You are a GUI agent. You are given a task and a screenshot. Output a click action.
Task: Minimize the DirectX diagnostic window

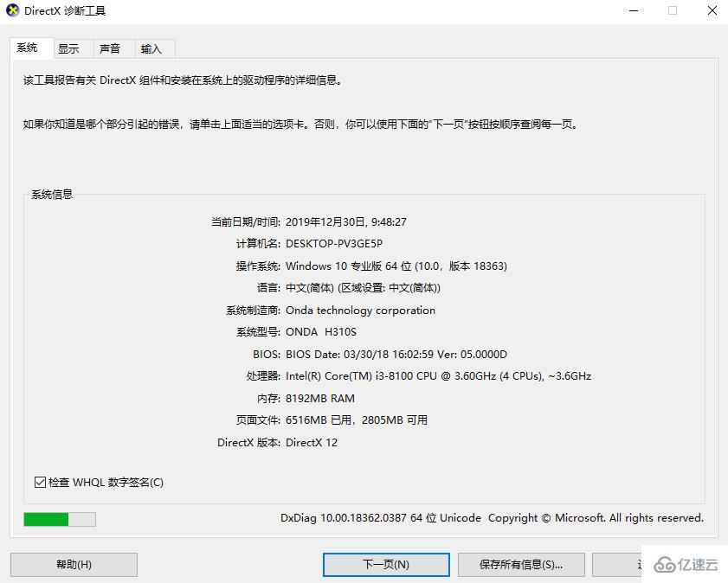point(634,10)
